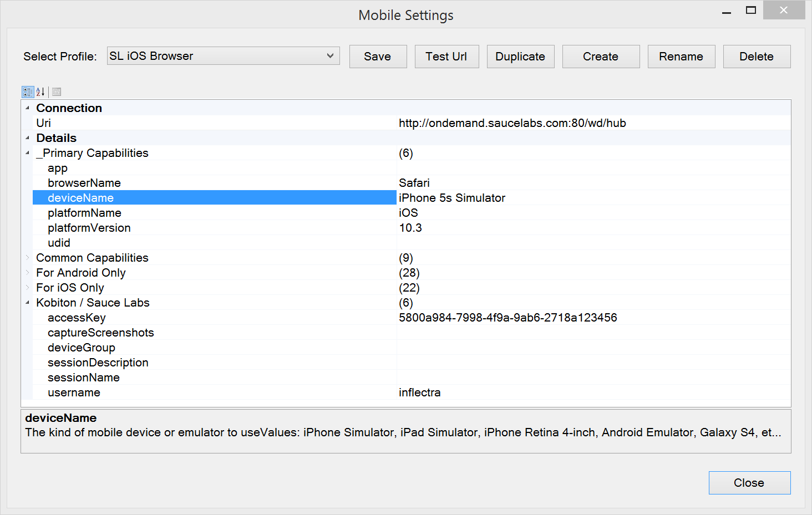812x515 pixels.
Task: Switch property grid to Categorized view
Action: coord(28,92)
